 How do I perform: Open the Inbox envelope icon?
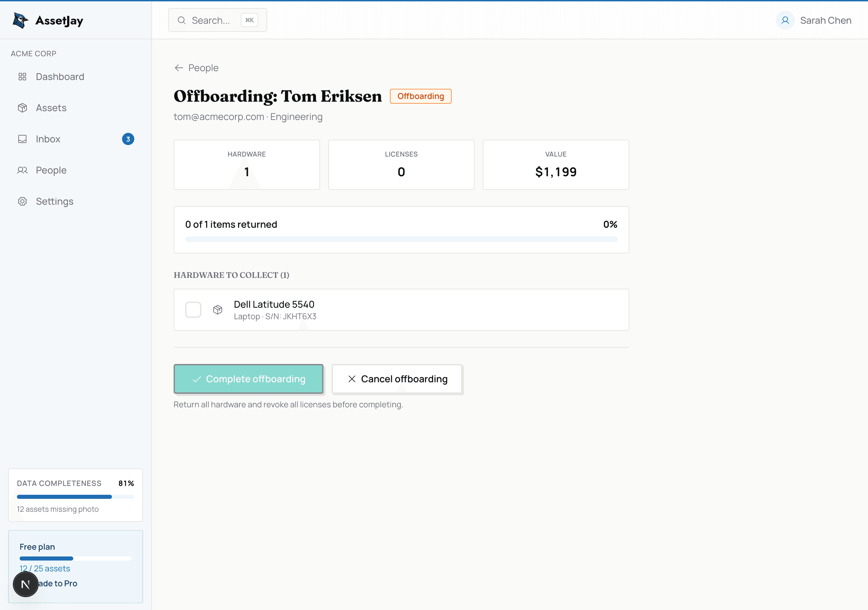[22, 139]
